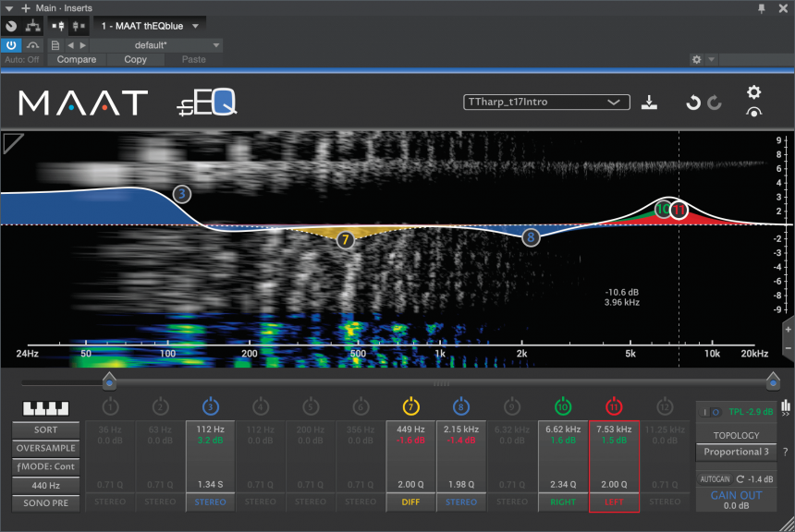795x532 pixels.
Task: Click the Copy tab
Action: tap(135, 59)
